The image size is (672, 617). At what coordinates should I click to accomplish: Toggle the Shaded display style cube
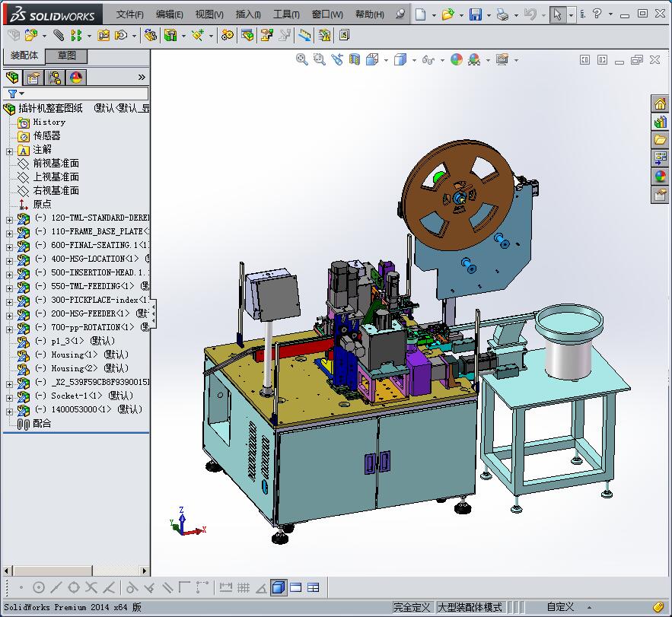tap(400, 59)
